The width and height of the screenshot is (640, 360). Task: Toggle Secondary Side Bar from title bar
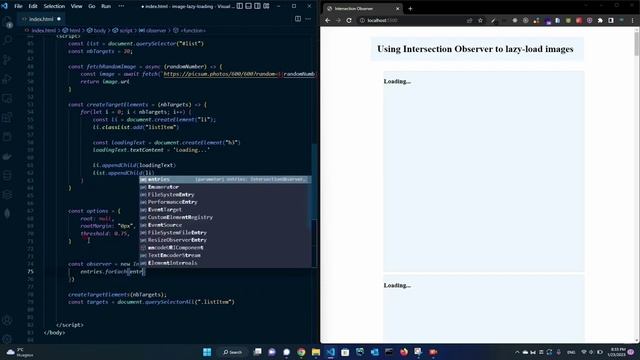[x=258, y=6]
